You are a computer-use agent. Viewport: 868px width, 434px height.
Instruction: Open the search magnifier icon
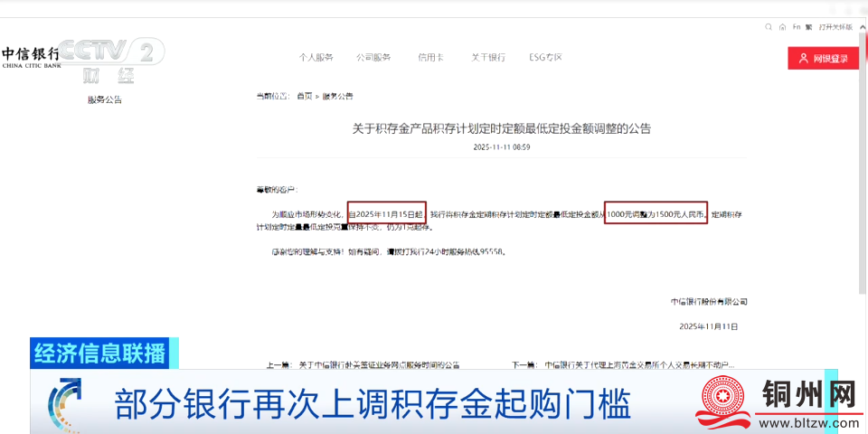(769, 26)
